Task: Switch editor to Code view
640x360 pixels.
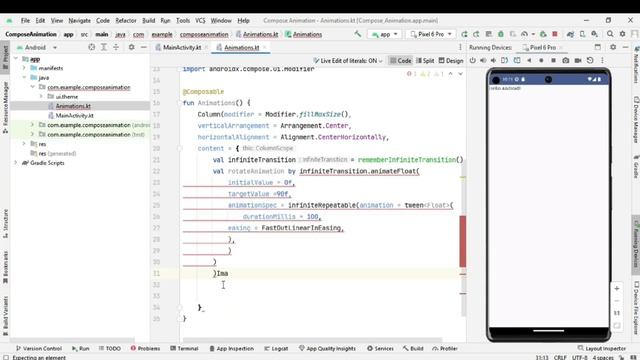Action: click(x=400, y=60)
